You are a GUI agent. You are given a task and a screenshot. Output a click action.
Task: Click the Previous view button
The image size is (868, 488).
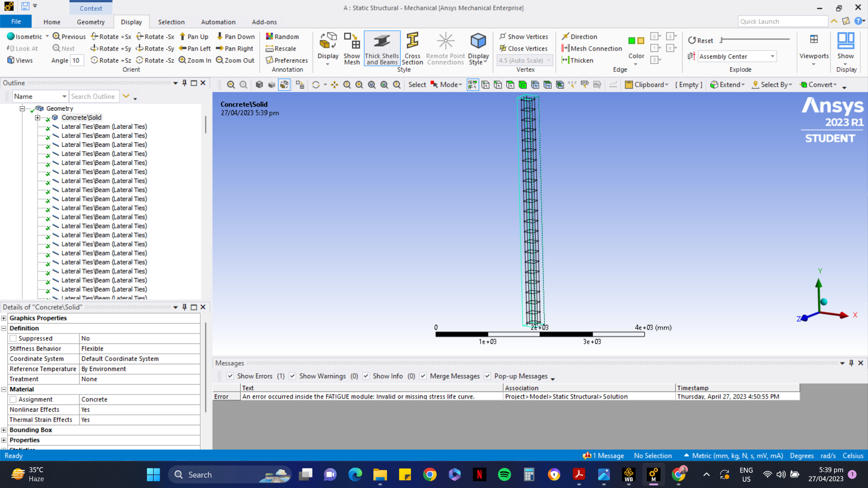[x=69, y=37]
